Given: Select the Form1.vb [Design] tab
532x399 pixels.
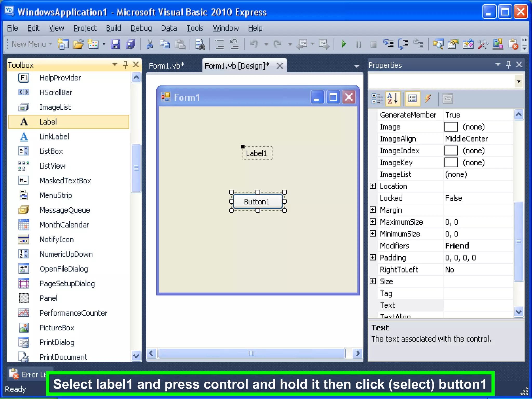Looking at the screenshot, I should coord(237,66).
